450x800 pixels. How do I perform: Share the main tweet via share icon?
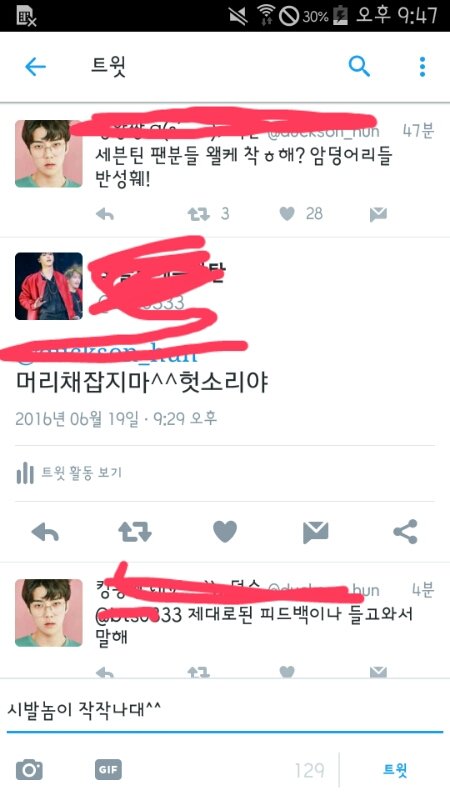point(406,532)
